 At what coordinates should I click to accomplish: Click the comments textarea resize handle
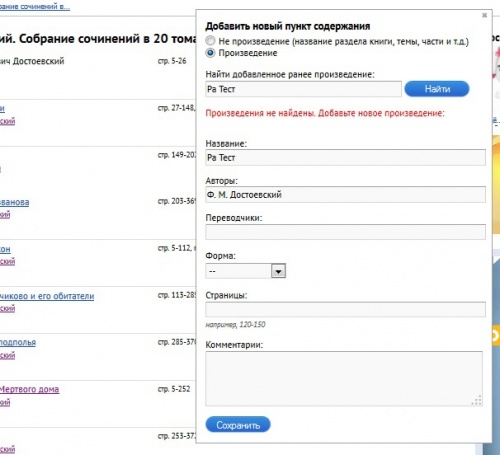pyautogui.click(x=477, y=400)
